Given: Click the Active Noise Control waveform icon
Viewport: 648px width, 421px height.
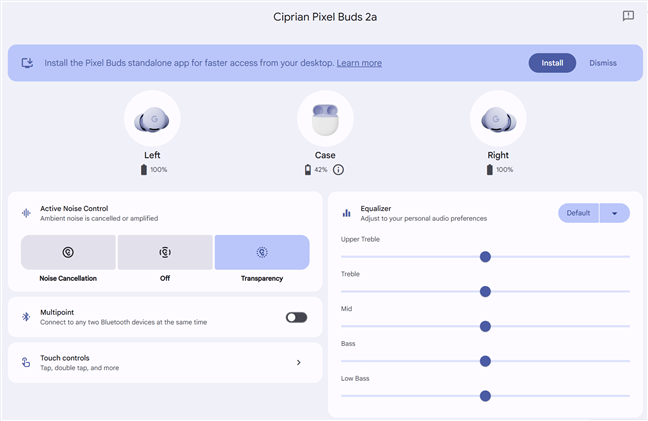Looking at the screenshot, I should 26,213.
